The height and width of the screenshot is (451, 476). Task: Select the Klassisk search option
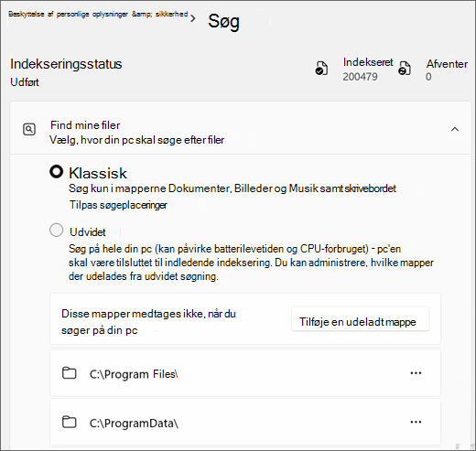[57, 172]
